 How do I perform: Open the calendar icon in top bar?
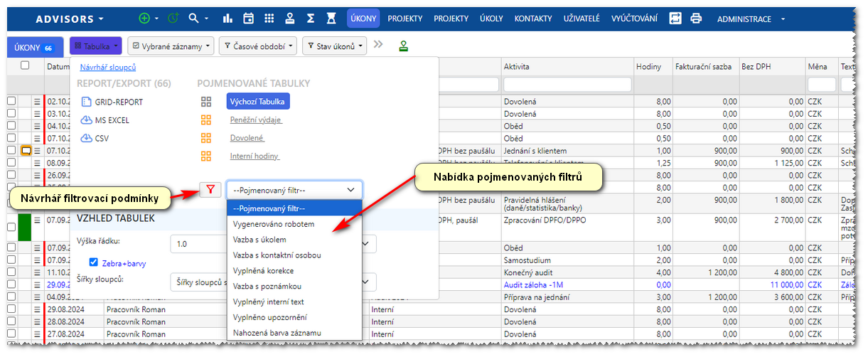[x=248, y=18]
